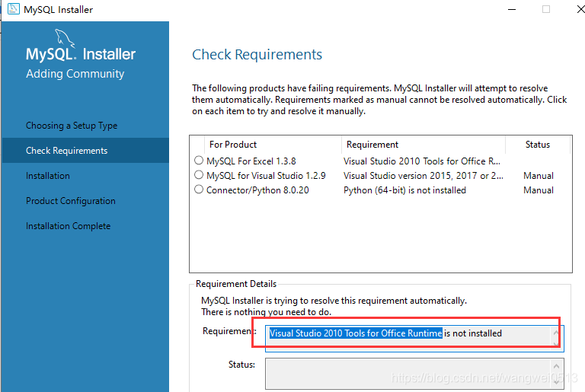Click the Visual Studio 2010 Tools for Office R... cell
The height and width of the screenshot is (392, 585).
[x=421, y=161]
